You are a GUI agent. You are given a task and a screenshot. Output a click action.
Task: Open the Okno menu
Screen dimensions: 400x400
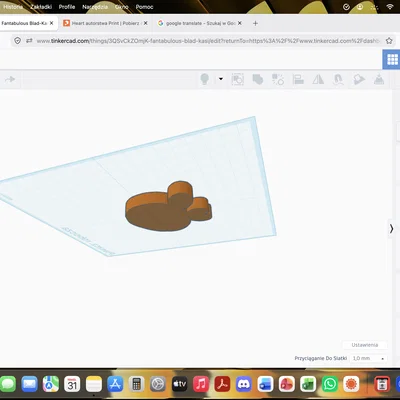click(x=122, y=7)
